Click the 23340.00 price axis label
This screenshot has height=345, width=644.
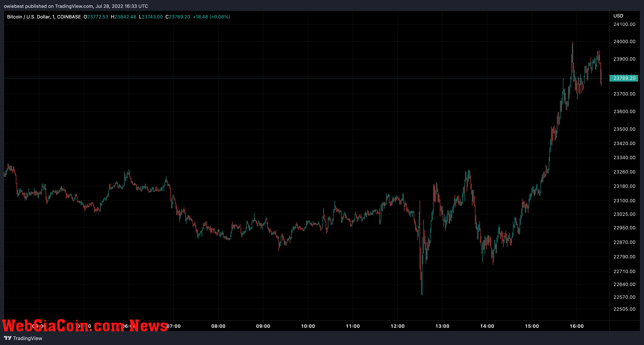(x=624, y=157)
